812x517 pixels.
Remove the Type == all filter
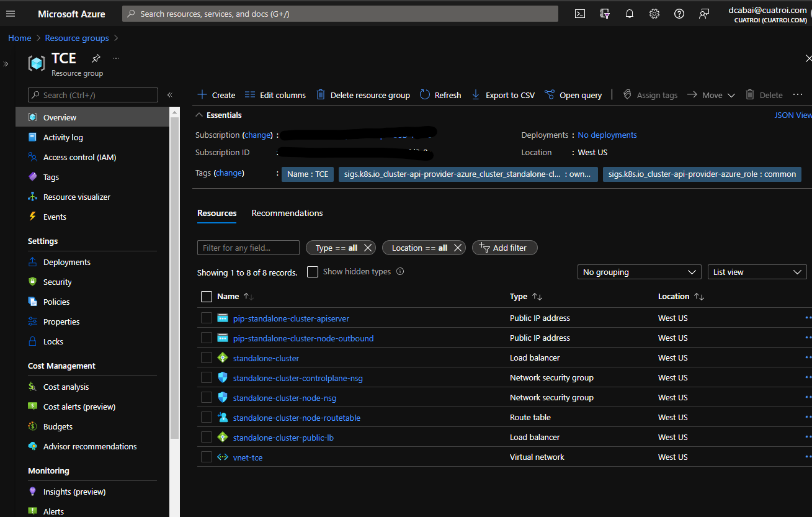coord(368,248)
